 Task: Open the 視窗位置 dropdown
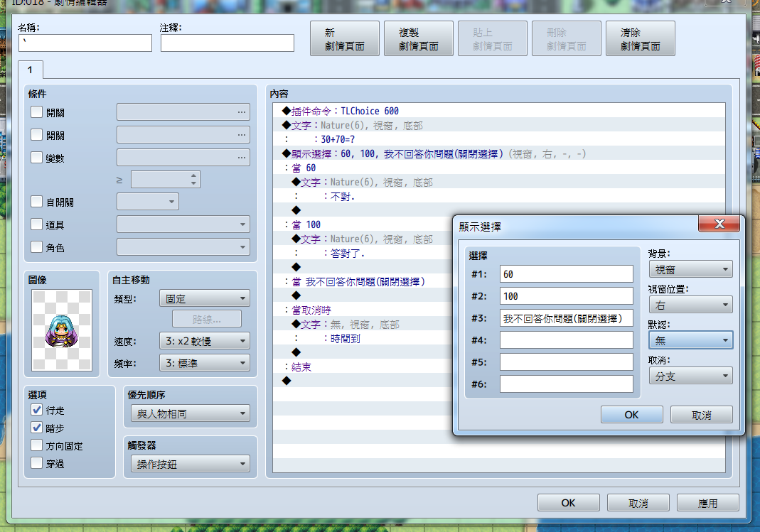691,305
